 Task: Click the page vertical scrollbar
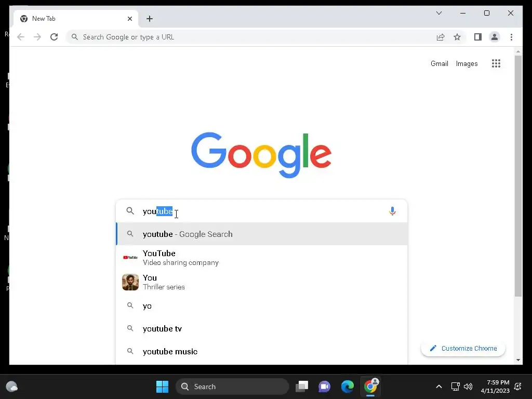tap(518, 177)
